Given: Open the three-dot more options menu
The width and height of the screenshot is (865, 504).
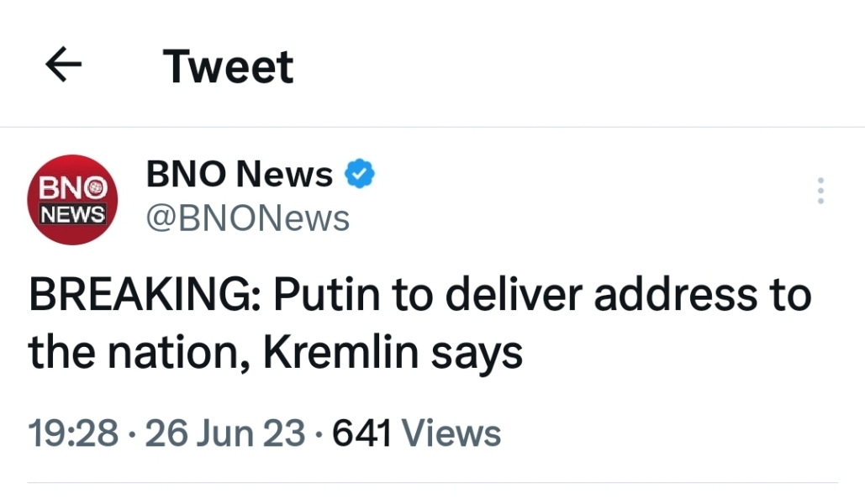Looking at the screenshot, I should tap(820, 192).
